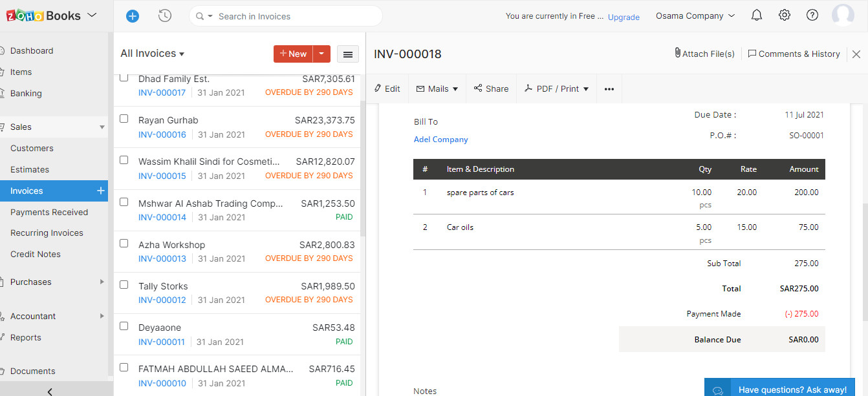Open the help question mark icon
This screenshot has width=868, height=396.
[x=812, y=16]
